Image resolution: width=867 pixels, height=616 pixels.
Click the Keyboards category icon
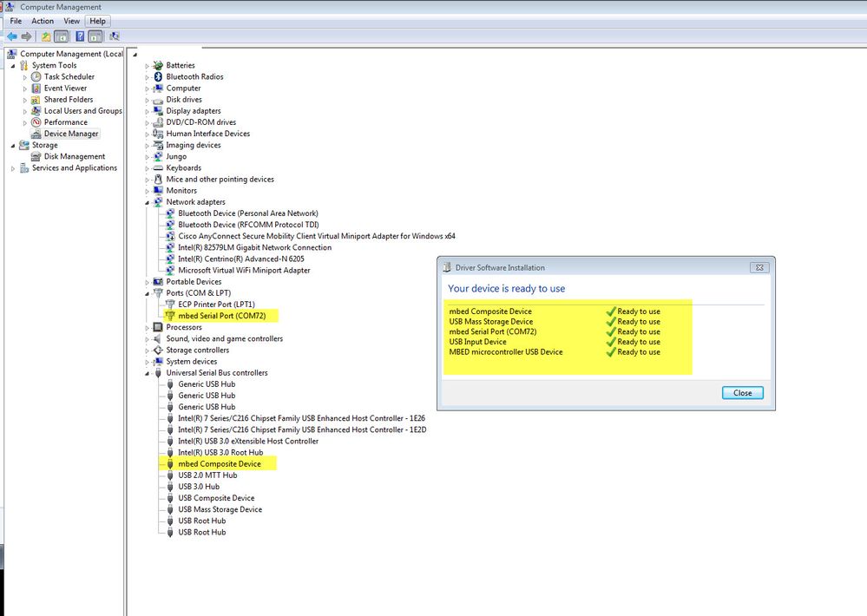[158, 168]
